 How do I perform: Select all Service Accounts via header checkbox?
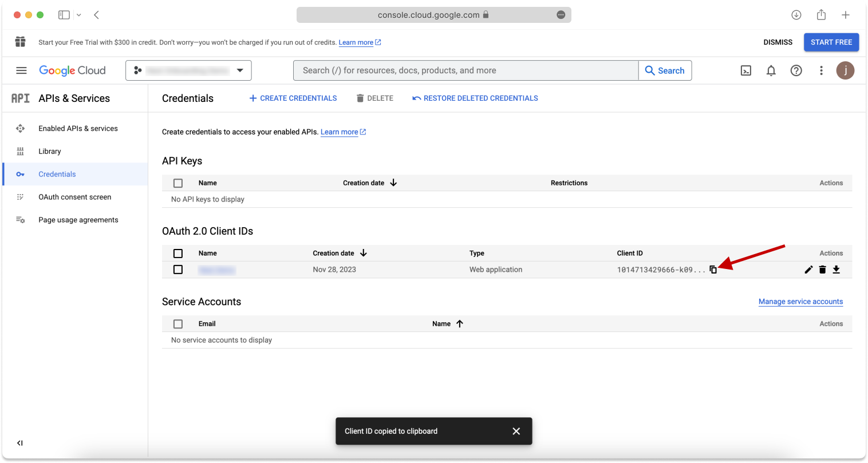(x=178, y=323)
